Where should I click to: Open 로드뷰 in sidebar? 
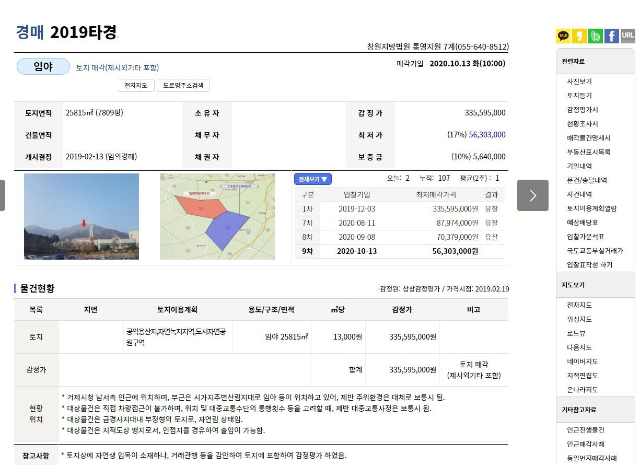coord(576,333)
